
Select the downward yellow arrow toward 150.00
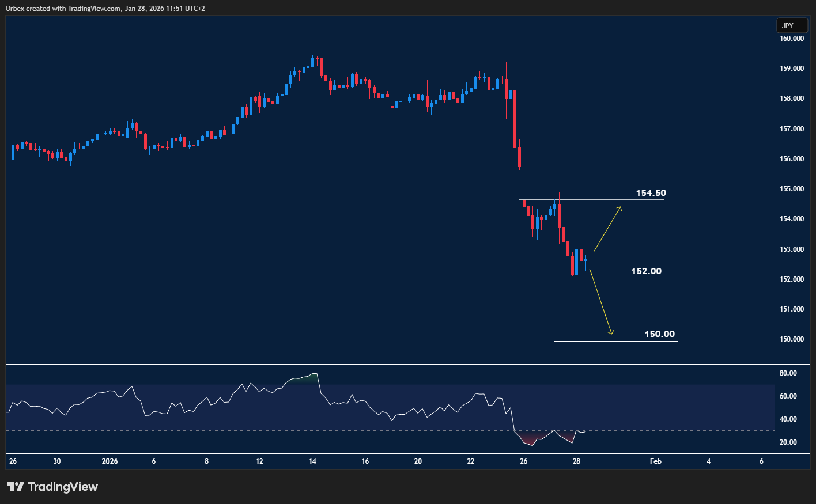(600, 301)
